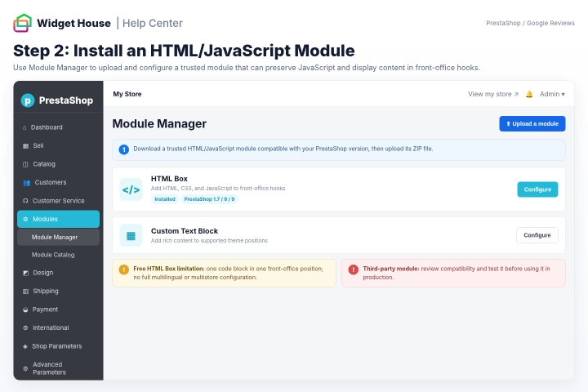Click the yellow warning exclamation icon
This screenshot has width=588, height=392.
pos(124,269)
